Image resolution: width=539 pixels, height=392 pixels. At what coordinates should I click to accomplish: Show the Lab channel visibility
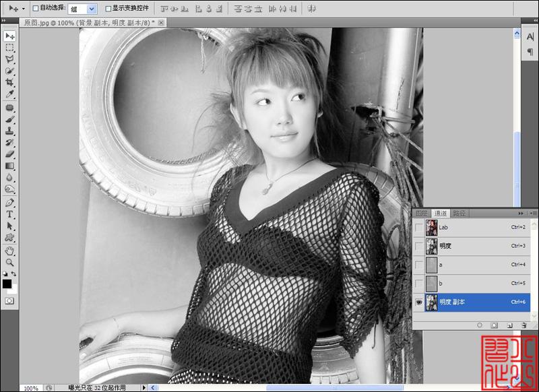tap(418, 228)
